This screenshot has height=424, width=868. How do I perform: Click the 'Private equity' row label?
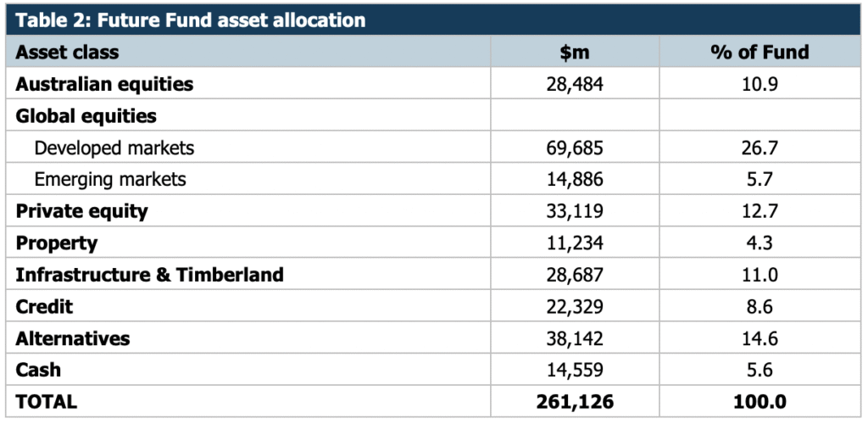[x=81, y=211]
